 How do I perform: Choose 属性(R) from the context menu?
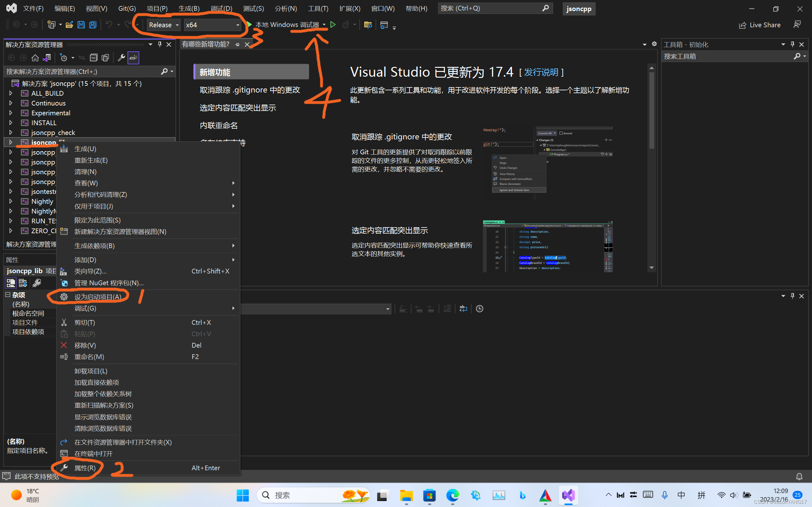pyautogui.click(x=85, y=468)
